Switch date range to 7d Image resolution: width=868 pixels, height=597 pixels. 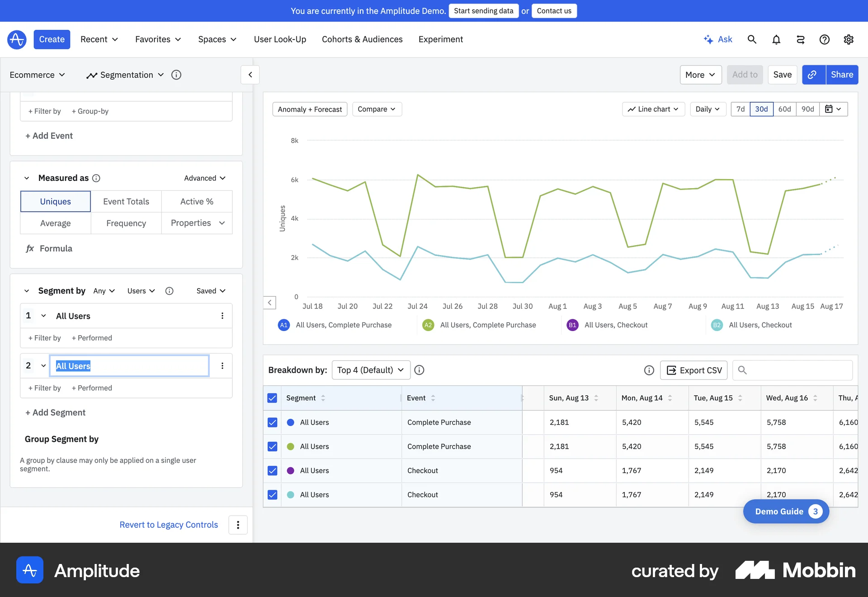point(741,109)
